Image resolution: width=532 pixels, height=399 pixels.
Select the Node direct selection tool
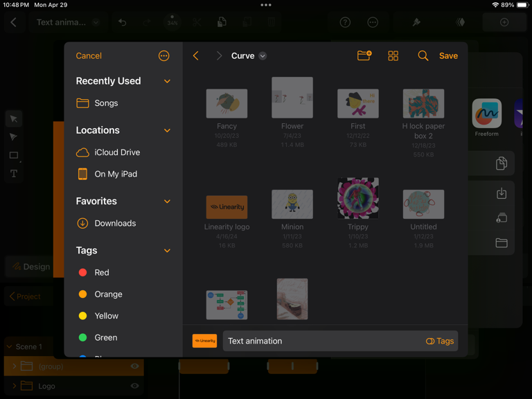(x=14, y=137)
